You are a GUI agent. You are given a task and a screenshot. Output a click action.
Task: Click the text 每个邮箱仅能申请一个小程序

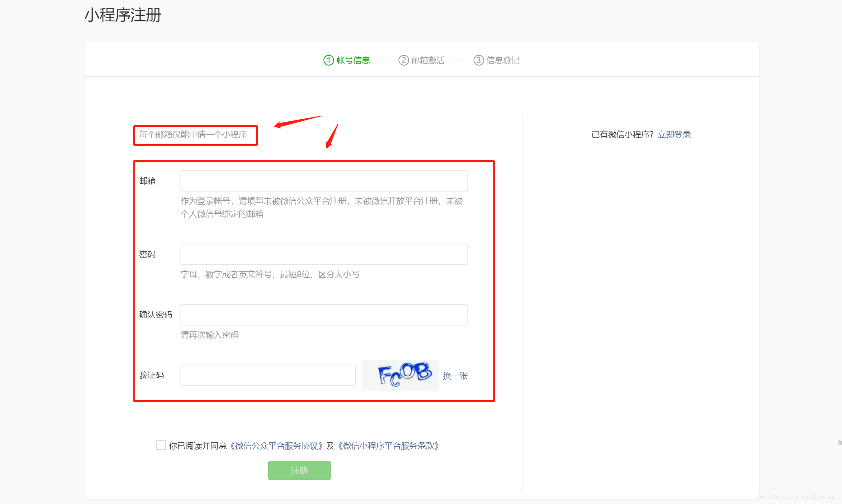point(193,135)
